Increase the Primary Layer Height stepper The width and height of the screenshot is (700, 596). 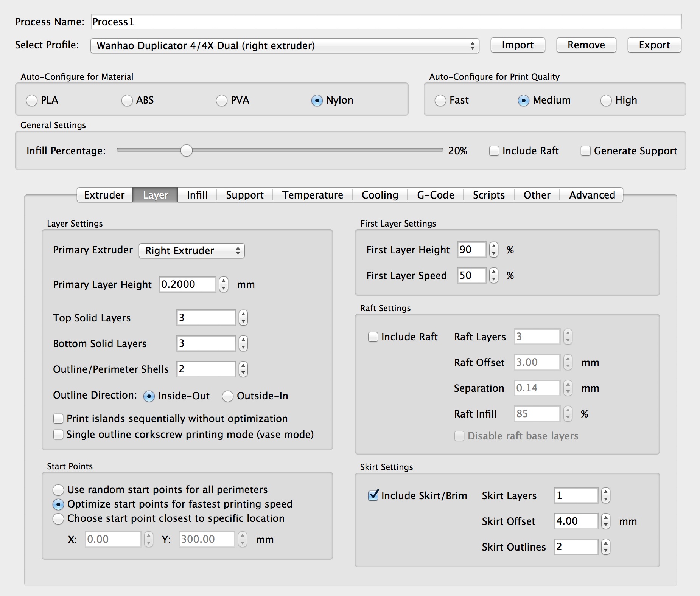click(224, 281)
